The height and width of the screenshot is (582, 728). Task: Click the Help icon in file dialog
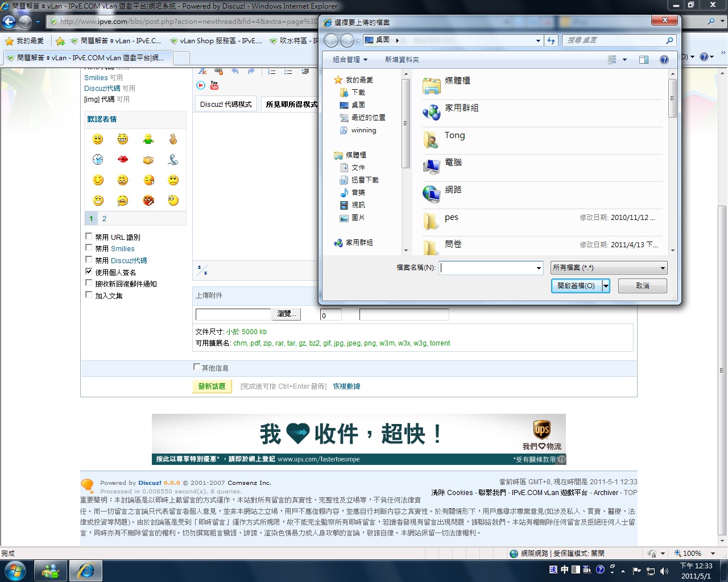point(664,59)
